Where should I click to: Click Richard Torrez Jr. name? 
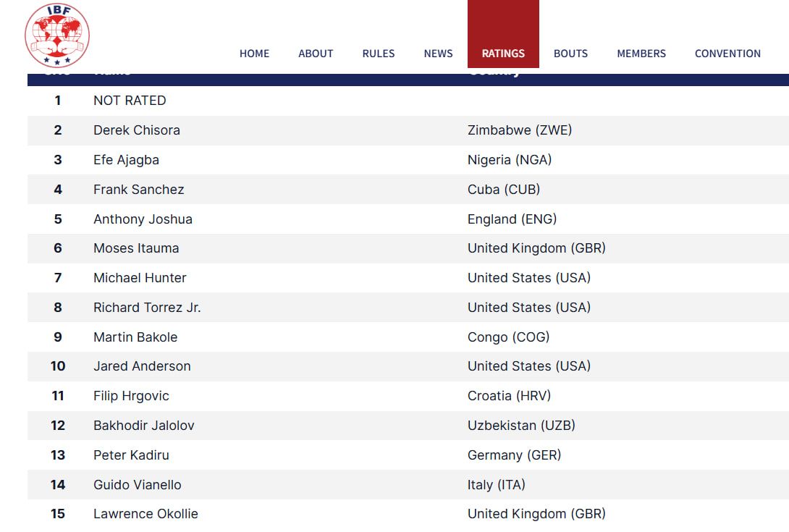[x=147, y=308]
